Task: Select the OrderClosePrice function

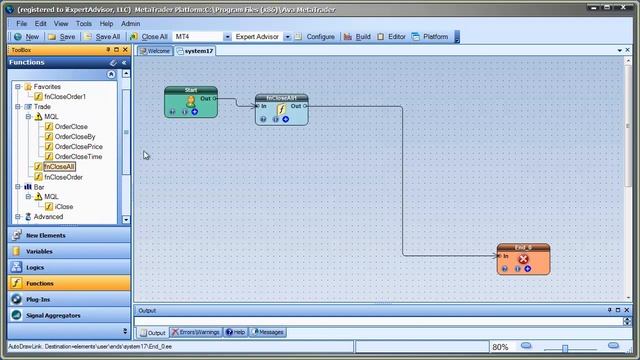Action: tap(78, 147)
